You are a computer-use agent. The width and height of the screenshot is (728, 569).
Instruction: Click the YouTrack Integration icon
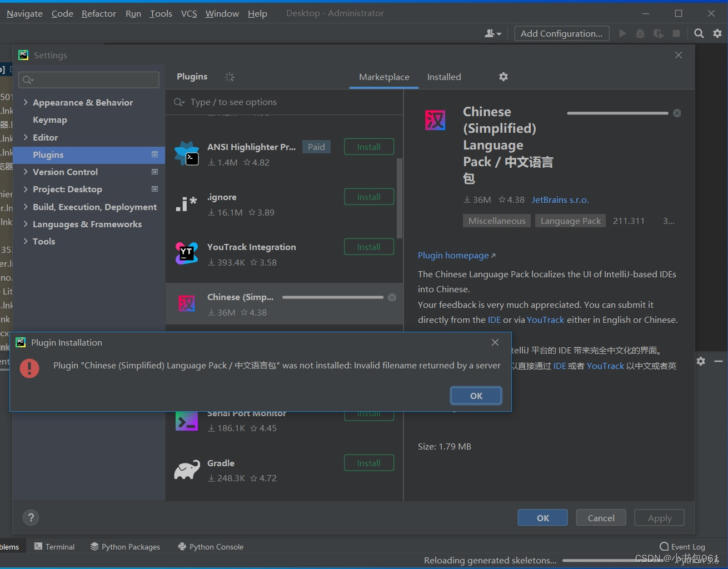coord(187,253)
